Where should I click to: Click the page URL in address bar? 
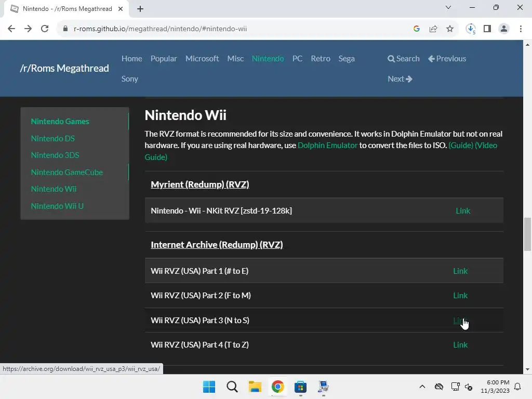point(160,29)
